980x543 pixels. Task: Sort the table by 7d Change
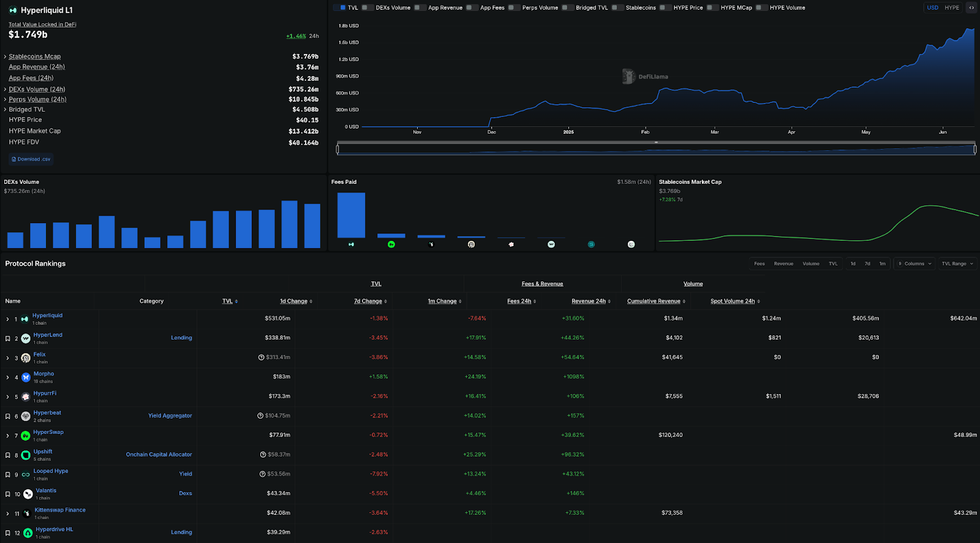(x=370, y=302)
